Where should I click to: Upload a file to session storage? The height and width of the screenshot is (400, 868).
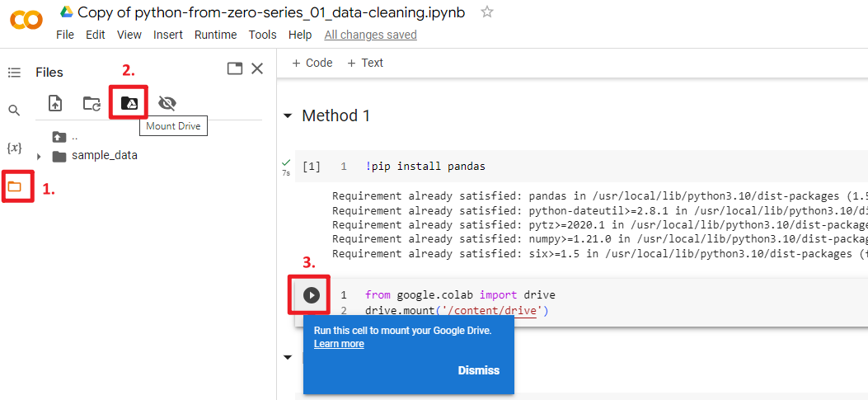click(x=54, y=103)
